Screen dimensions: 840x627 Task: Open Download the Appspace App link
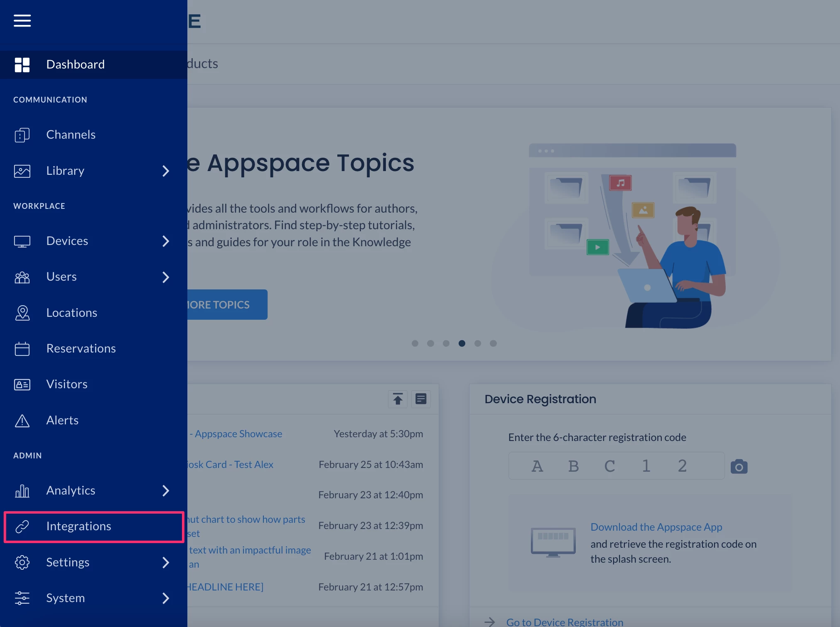point(656,527)
